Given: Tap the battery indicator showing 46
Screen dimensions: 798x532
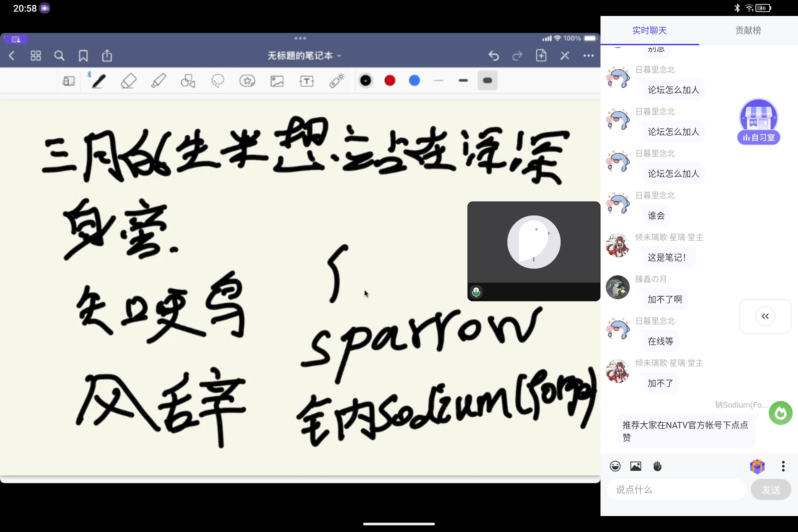Looking at the screenshot, I should point(763,8).
